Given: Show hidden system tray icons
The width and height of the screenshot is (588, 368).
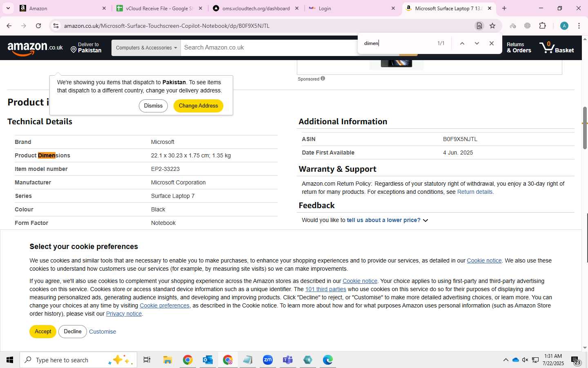Looking at the screenshot, I should click(x=506, y=360).
